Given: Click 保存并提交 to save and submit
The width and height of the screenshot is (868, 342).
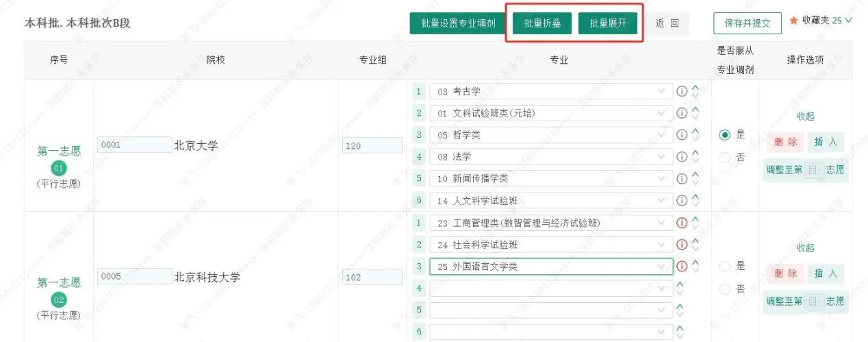Looking at the screenshot, I should point(747,23).
